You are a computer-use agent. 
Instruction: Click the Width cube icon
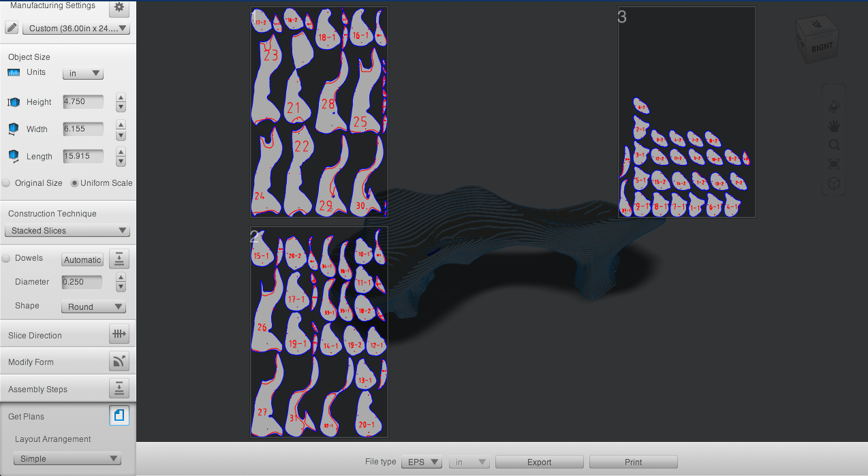pos(14,129)
